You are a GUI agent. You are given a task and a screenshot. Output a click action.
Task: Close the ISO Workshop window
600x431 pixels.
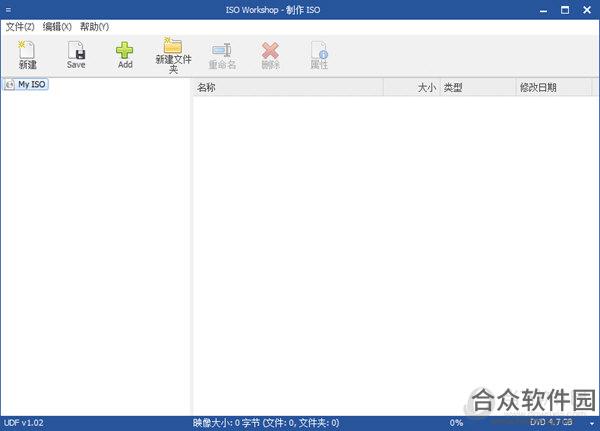(587, 10)
